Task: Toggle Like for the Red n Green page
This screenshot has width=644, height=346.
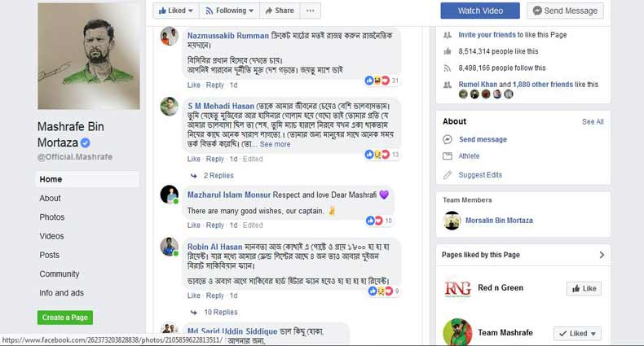Action: pyautogui.click(x=583, y=288)
